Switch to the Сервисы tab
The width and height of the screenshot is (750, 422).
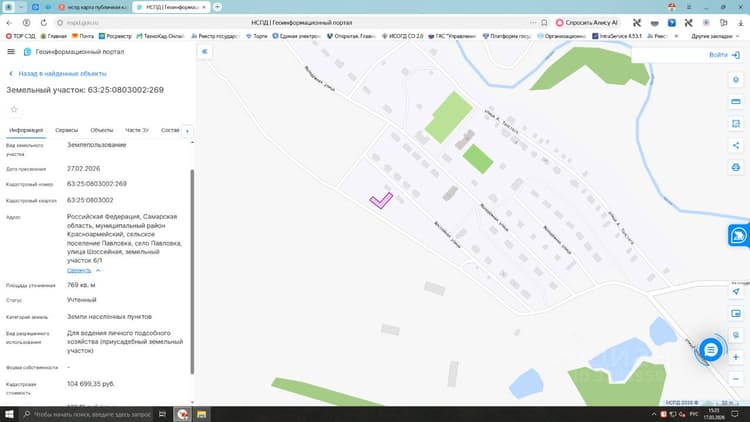(x=66, y=130)
